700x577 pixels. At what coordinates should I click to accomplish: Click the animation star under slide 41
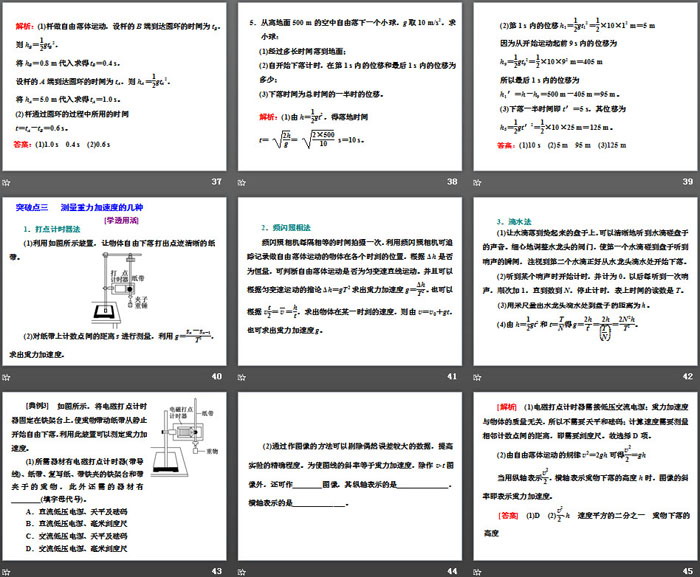tap(241, 376)
